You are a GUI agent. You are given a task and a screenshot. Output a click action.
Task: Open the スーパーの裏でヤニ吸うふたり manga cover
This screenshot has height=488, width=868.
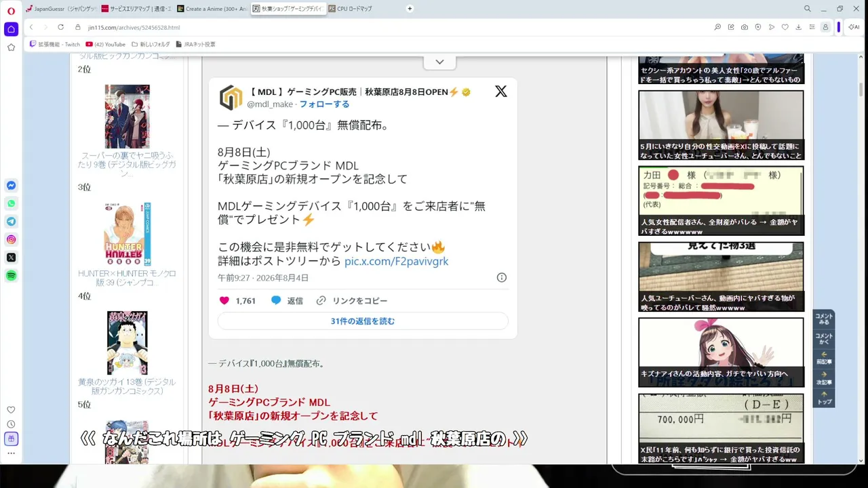coord(127,117)
